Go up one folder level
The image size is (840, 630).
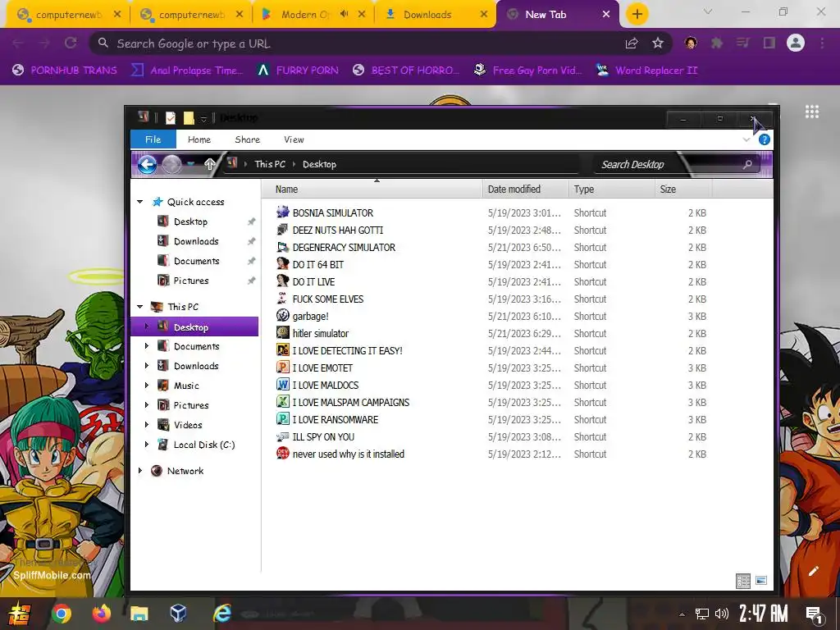(209, 164)
